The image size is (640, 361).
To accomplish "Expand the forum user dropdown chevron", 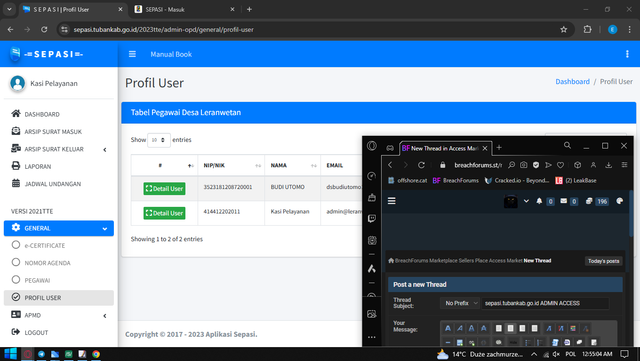I will coord(526,201).
